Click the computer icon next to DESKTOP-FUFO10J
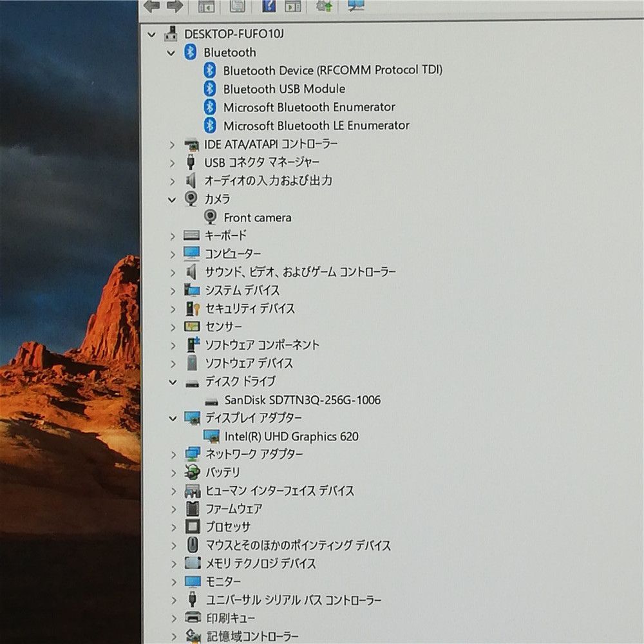The image size is (644, 644). 171,33
